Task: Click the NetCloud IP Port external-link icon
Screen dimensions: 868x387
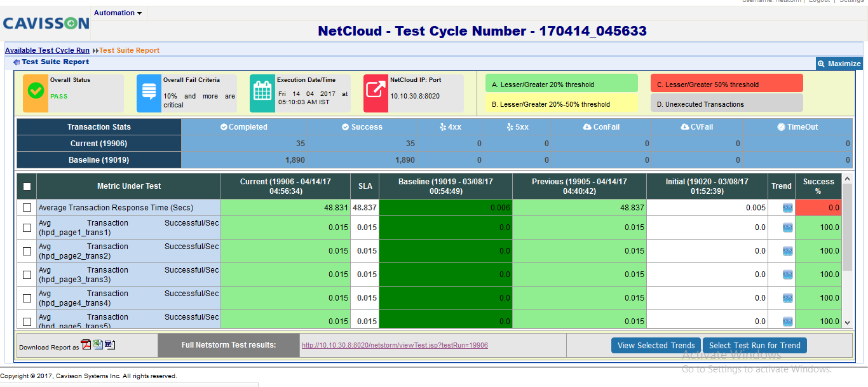Action: click(376, 91)
